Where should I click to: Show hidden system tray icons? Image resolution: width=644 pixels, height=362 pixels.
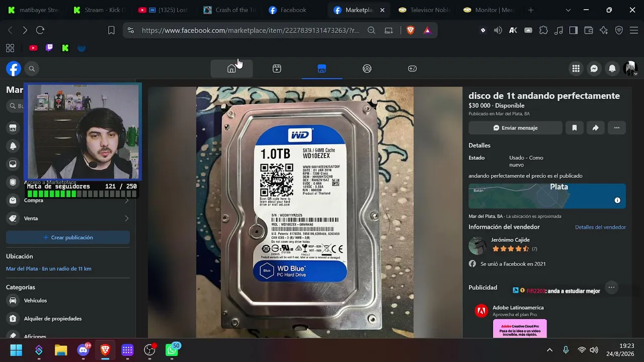click(549, 350)
